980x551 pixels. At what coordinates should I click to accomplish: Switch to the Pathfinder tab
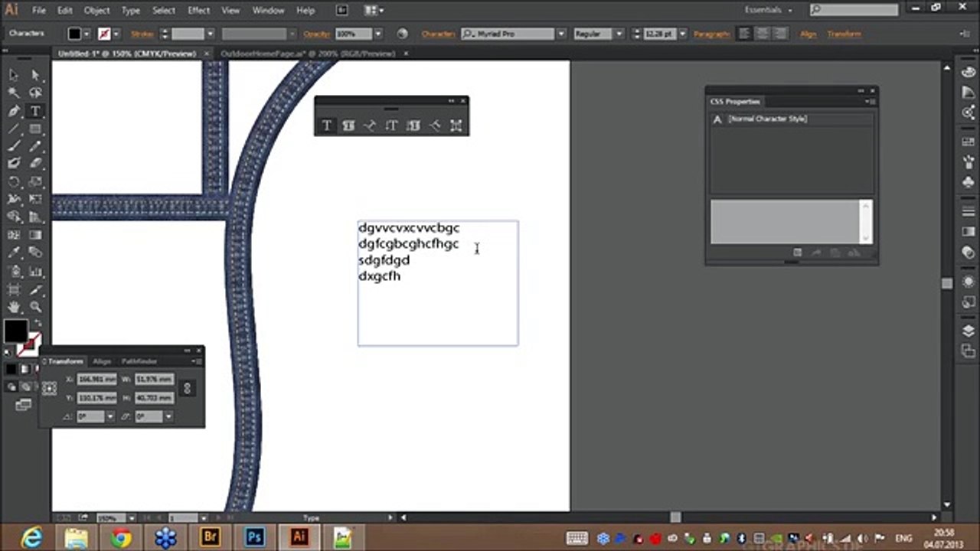tap(139, 361)
